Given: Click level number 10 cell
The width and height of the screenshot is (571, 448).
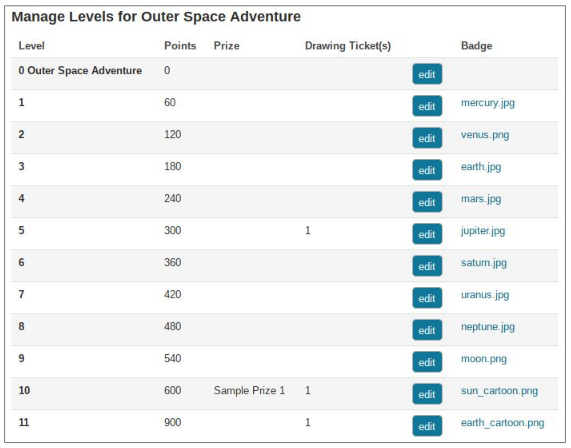Looking at the screenshot, I should (24, 390).
